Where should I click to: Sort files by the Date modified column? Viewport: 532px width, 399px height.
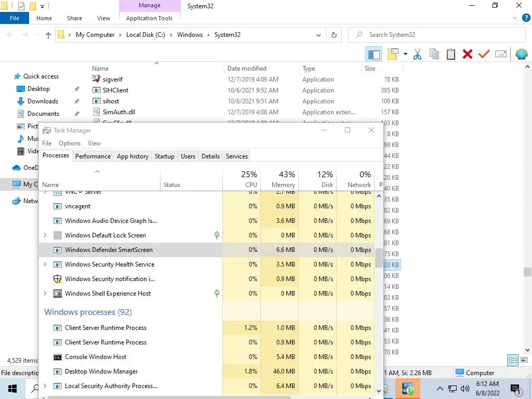pos(247,69)
